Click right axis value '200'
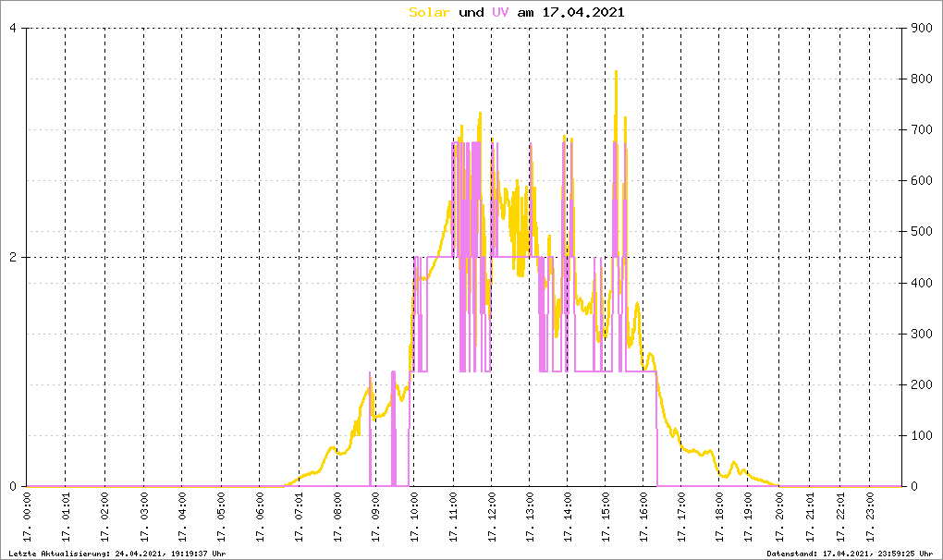This screenshot has height=560, width=943. (x=922, y=384)
